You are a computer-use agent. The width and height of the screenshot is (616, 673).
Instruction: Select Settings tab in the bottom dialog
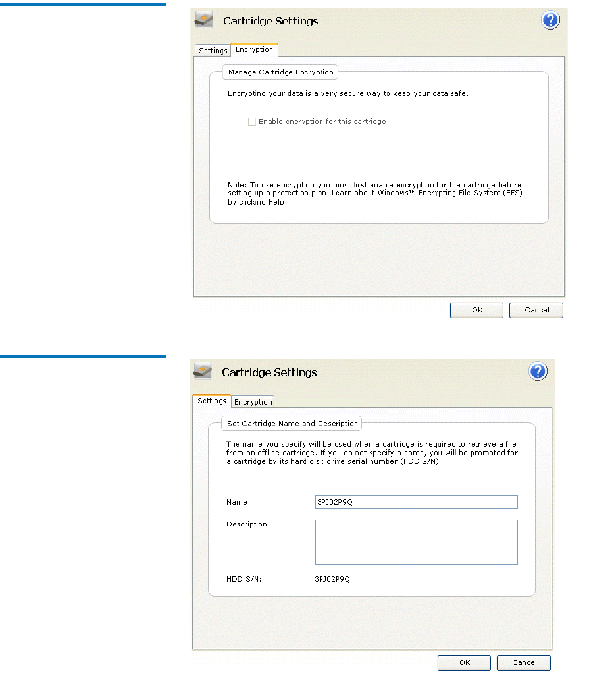(x=212, y=401)
